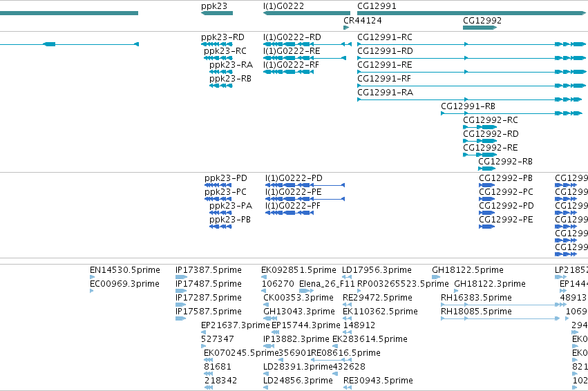Select the l(1)G0222 gene label
This screenshot has height=391, width=588.
tap(283, 6)
